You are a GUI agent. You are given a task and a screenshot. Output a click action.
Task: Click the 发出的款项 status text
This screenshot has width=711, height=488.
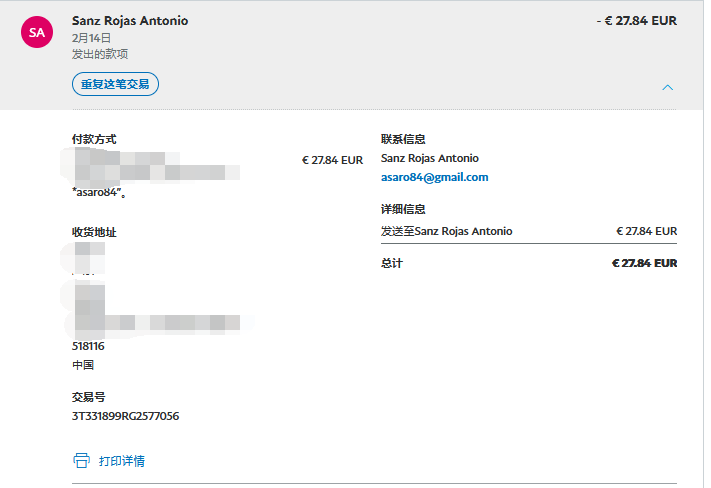pyautogui.click(x=100, y=54)
